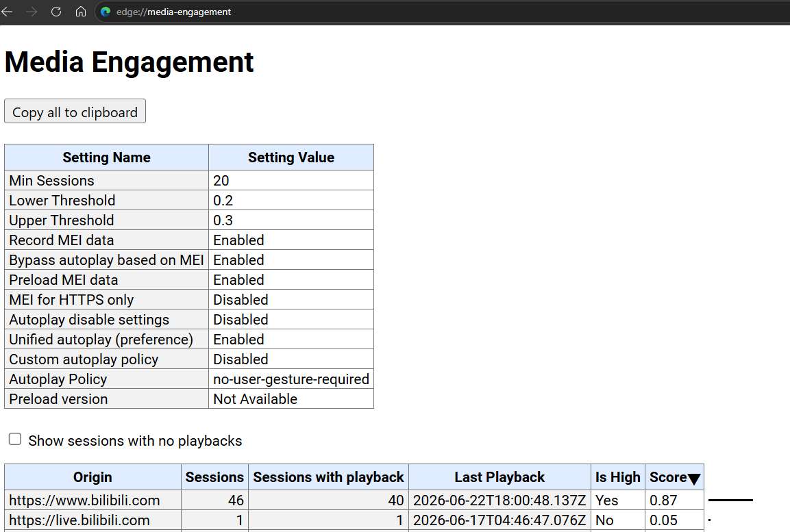Click the score bar beside 0.87
This screenshot has height=532, width=790.
pyautogui.click(x=730, y=501)
